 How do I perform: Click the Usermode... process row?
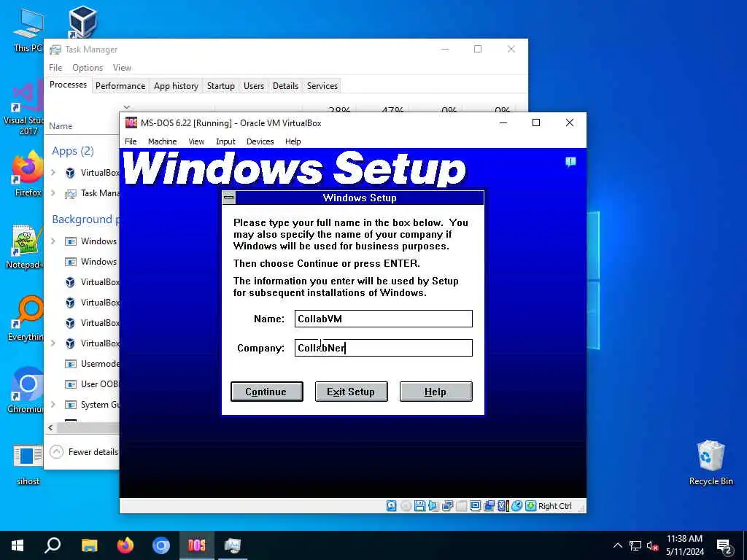(83, 364)
